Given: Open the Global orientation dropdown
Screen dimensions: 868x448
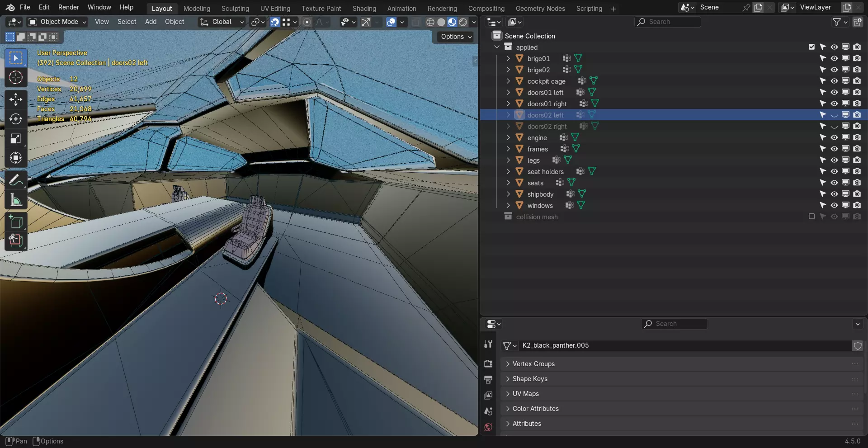Looking at the screenshot, I should 222,22.
